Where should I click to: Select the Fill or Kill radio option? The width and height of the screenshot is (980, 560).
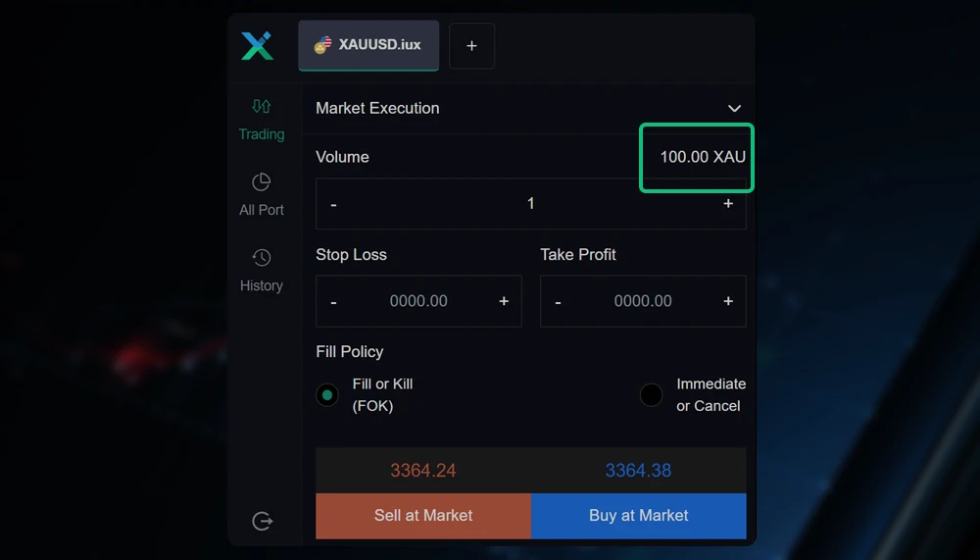coord(327,395)
